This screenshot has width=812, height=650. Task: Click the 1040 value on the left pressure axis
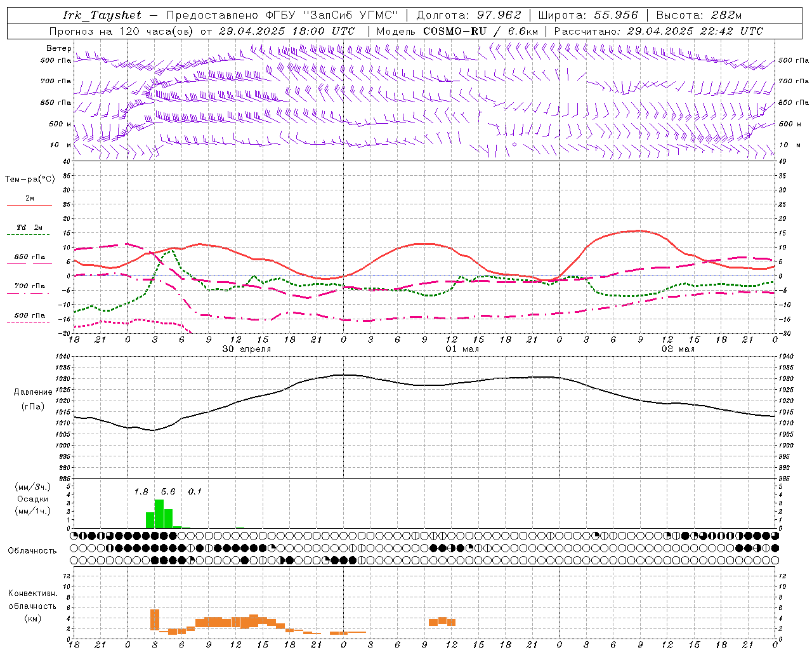point(64,357)
